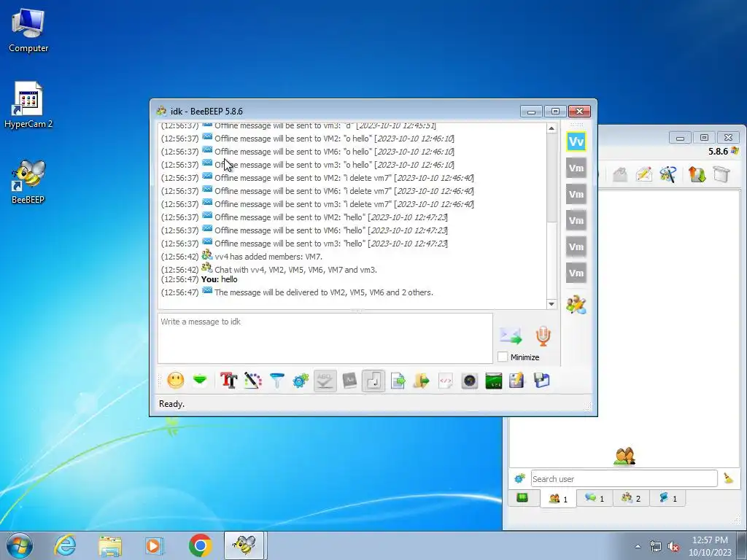This screenshot has height=560, width=747.
Task: Click the network tray icon
Action: (x=656, y=546)
